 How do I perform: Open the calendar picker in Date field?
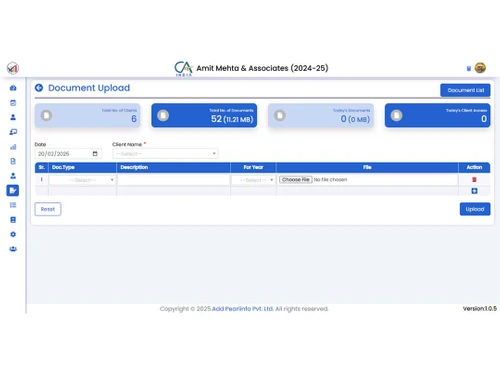click(x=95, y=154)
